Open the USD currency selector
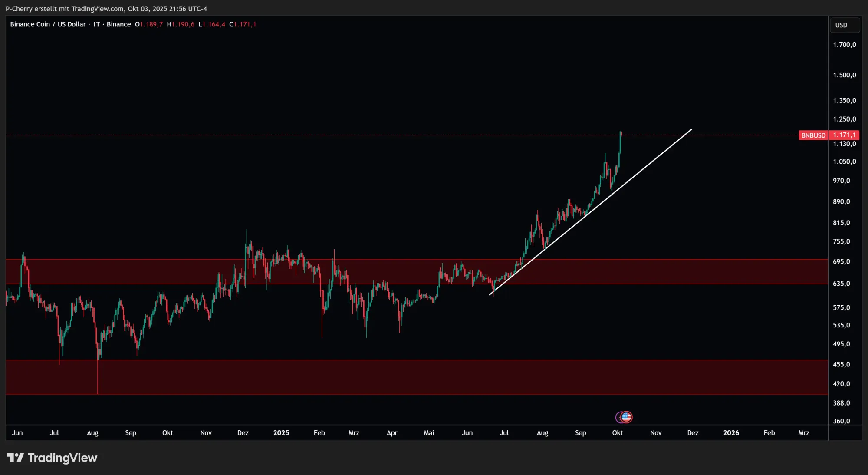The image size is (868, 475). tap(844, 25)
